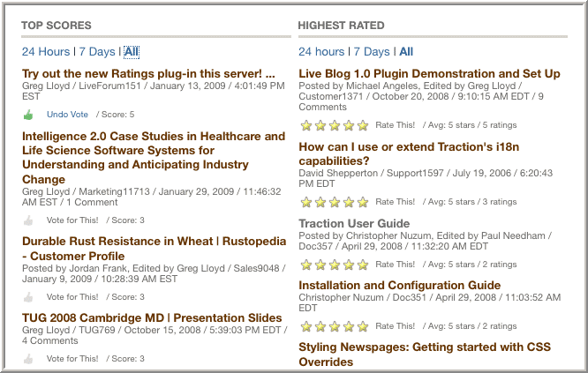Screen dimensions: 588x373
Task: Select All filter under Highest Rated
Action: point(406,52)
